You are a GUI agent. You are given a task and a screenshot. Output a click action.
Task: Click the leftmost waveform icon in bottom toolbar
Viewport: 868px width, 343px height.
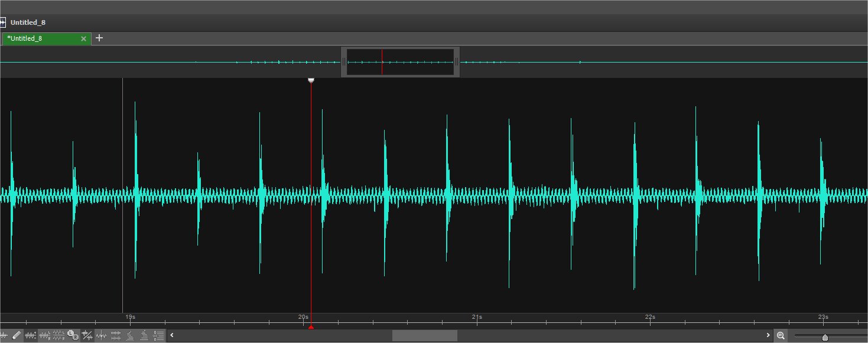4,335
